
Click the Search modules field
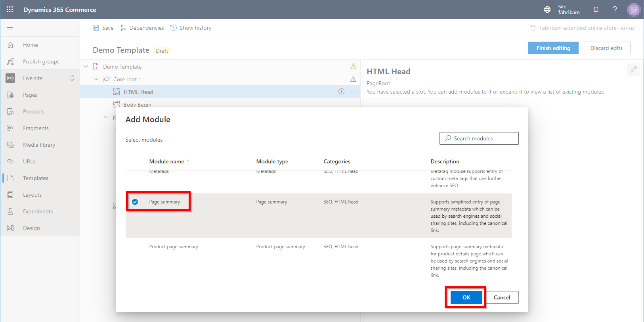(x=479, y=138)
